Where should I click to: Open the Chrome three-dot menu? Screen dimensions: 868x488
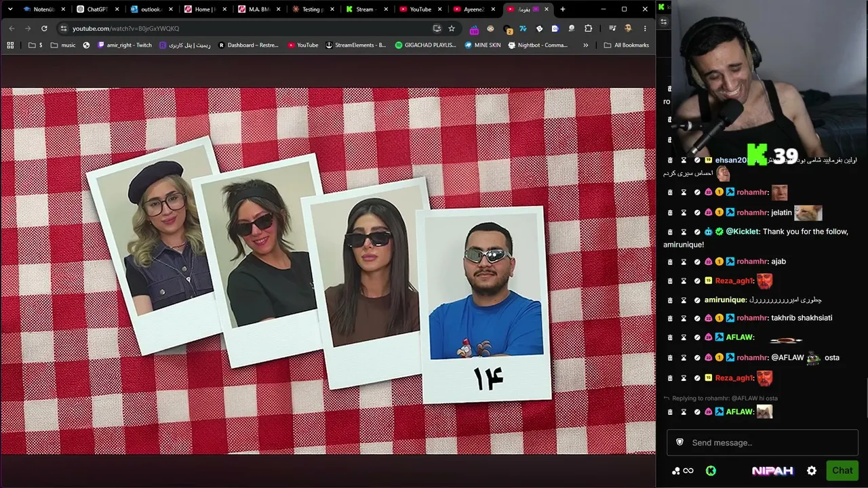[645, 28]
